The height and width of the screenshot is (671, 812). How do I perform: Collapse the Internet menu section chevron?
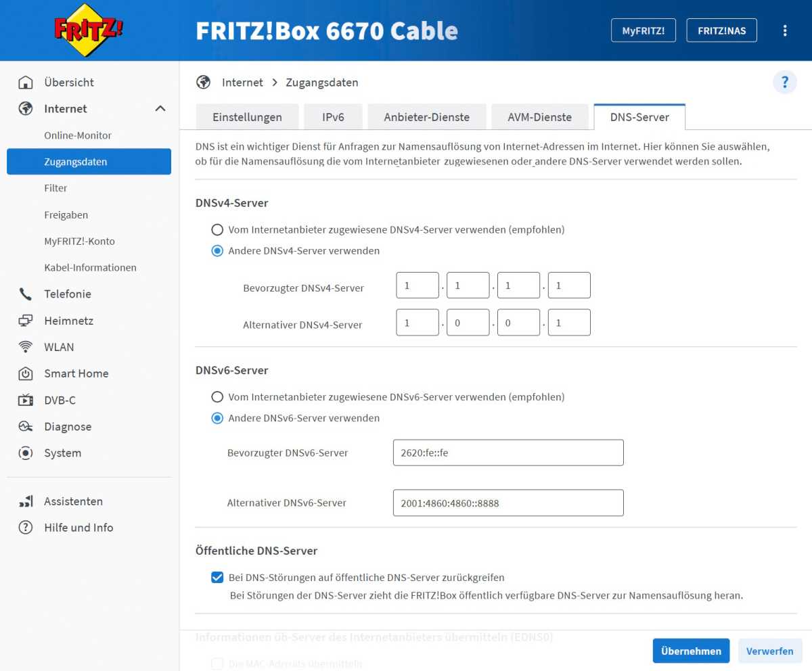[x=160, y=109]
